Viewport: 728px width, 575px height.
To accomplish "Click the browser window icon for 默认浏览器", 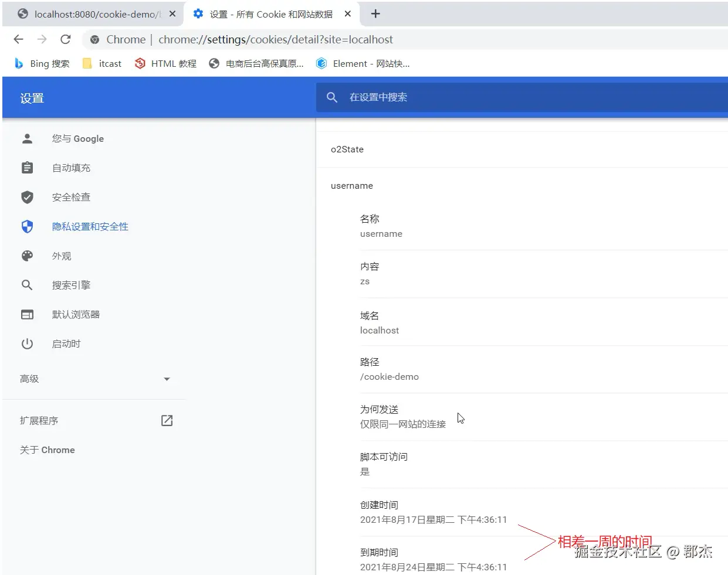I will [27, 314].
